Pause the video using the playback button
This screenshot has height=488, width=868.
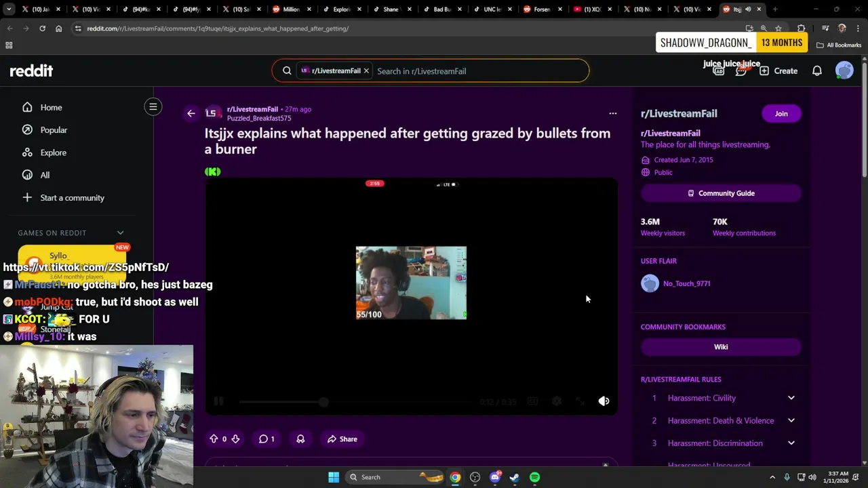[218, 401]
